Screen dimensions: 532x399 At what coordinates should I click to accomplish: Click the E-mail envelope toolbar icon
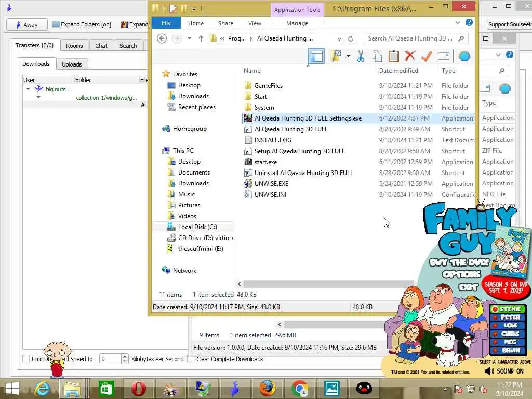(x=444, y=56)
